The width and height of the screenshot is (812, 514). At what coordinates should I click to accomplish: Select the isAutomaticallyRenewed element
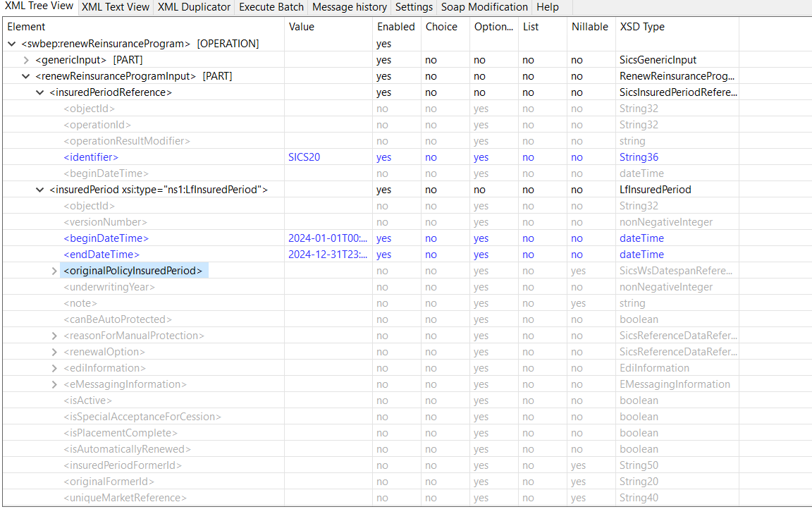tap(127, 449)
